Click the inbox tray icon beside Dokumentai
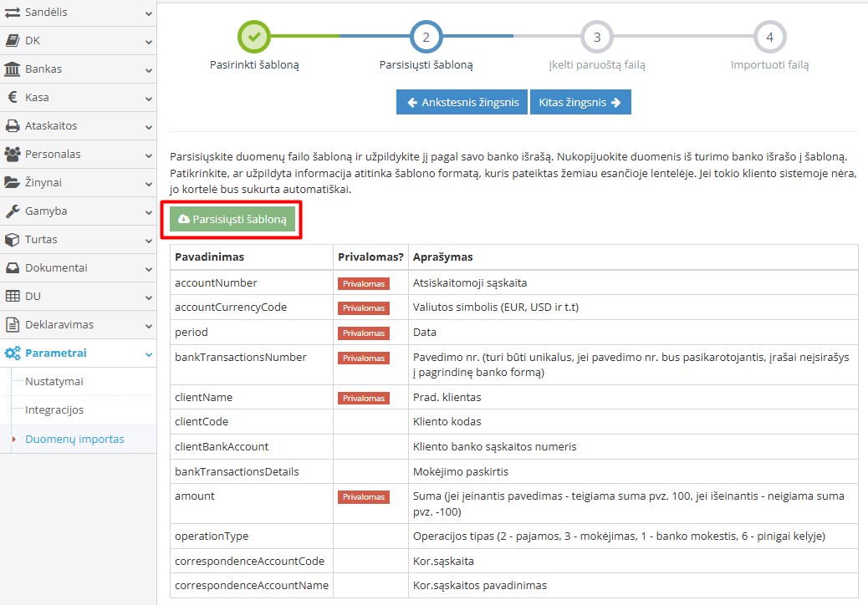The width and height of the screenshot is (868, 605). coord(13,268)
